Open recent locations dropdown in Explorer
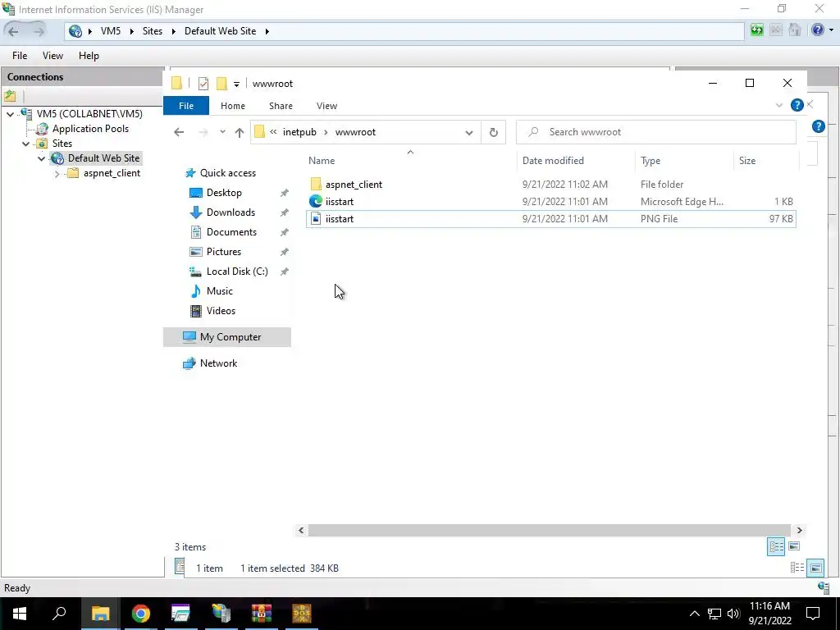 point(222,132)
